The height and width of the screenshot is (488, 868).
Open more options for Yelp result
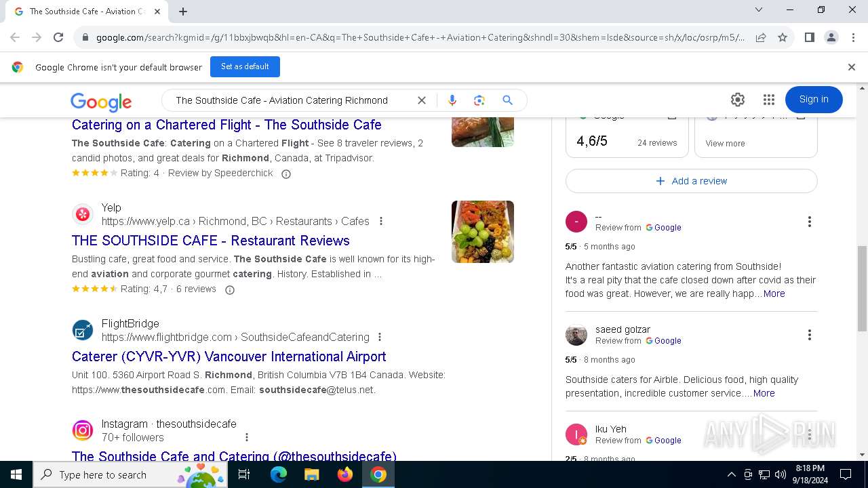pos(381,221)
